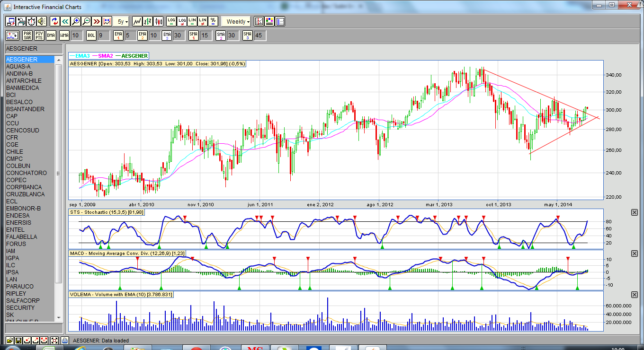Select CENCOSUD in the symbol list
The width and height of the screenshot is (644, 350).
coord(23,131)
